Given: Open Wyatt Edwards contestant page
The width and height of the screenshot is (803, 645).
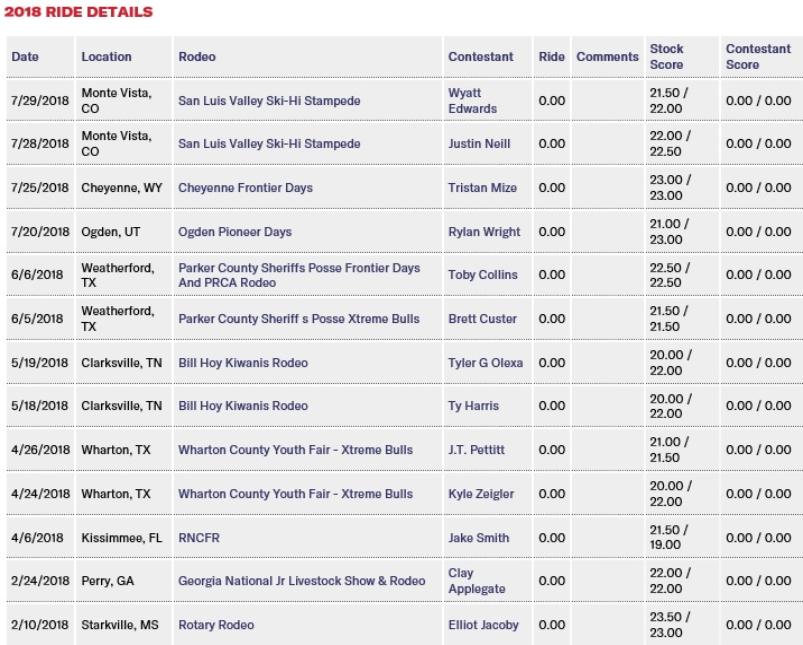Looking at the screenshot, I should pos(472,101).
